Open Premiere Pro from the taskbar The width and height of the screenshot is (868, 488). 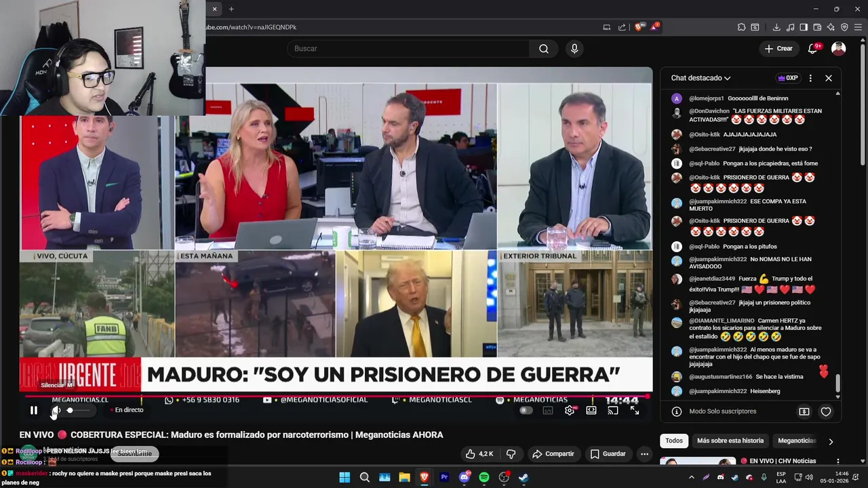444,477
